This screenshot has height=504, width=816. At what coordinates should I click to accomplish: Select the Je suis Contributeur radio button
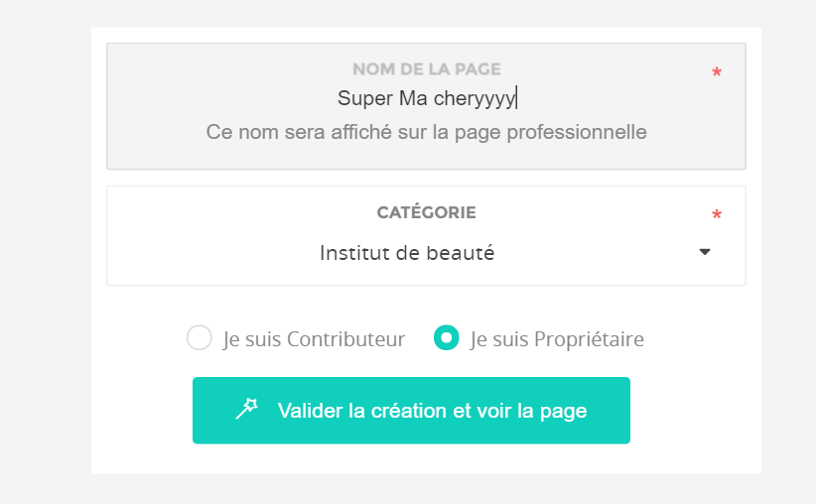[200, 337]
